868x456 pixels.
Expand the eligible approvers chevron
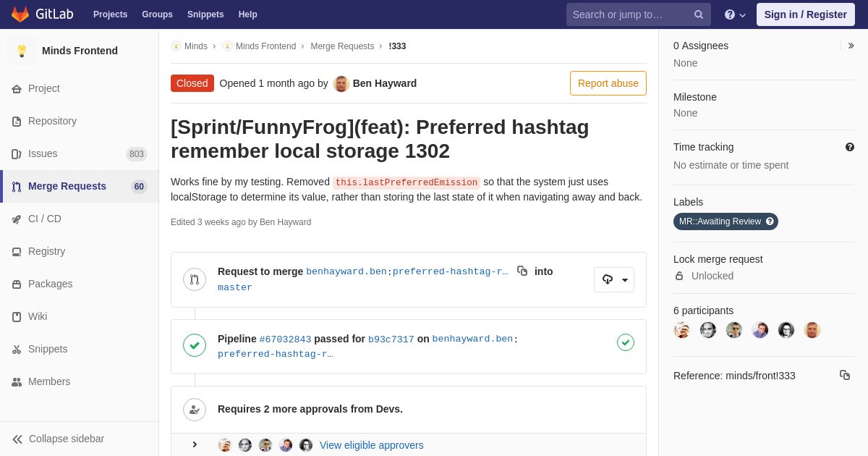tap(195, 444)
